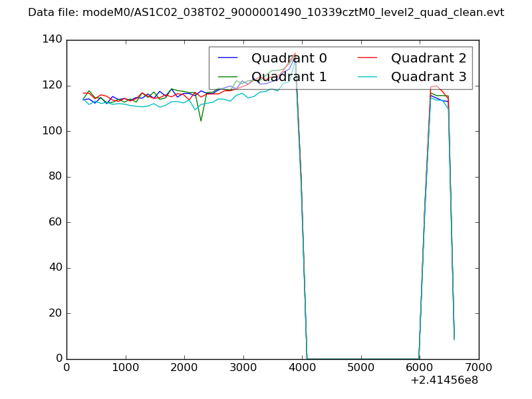Click the cyan Quadrant 3 legend line
The image size is (532, 399).
(369, 76)
